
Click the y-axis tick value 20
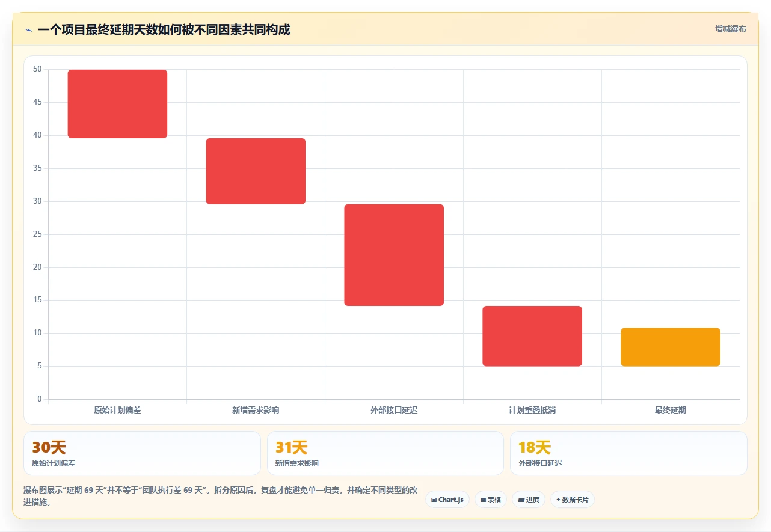click(37, 267)
